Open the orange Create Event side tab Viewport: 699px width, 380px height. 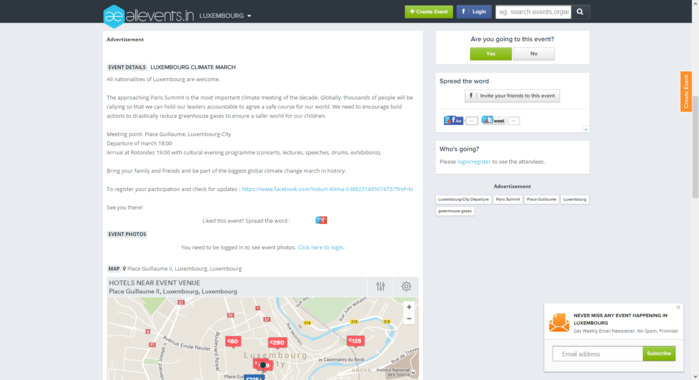[686, 91]
